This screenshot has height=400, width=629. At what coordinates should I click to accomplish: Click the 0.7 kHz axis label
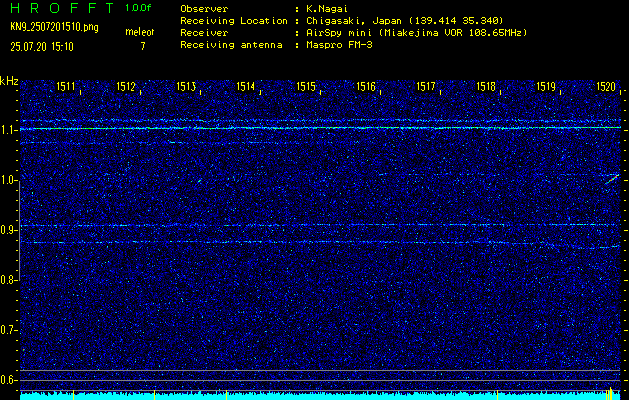pyautogui.click(x=7, y=330)
